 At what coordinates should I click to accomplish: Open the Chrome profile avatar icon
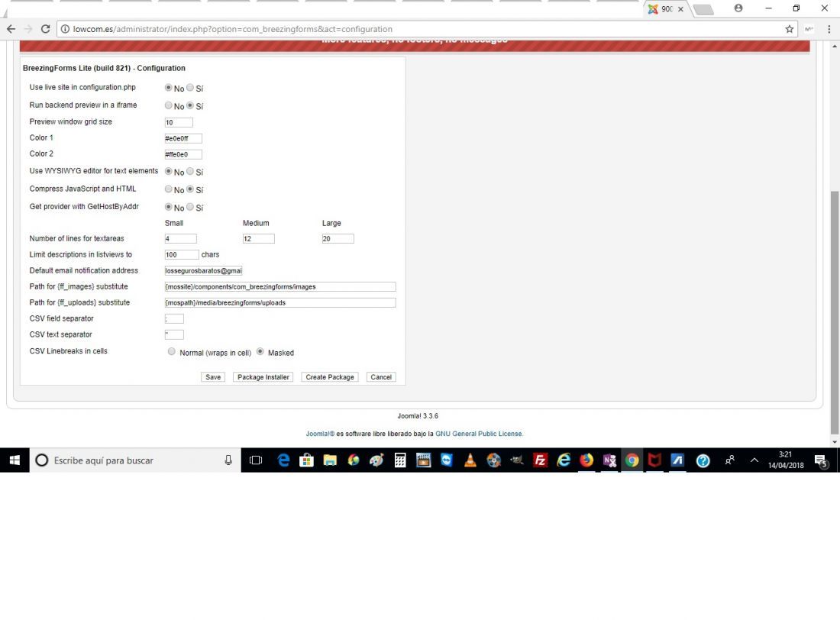[x=738, y=8]
